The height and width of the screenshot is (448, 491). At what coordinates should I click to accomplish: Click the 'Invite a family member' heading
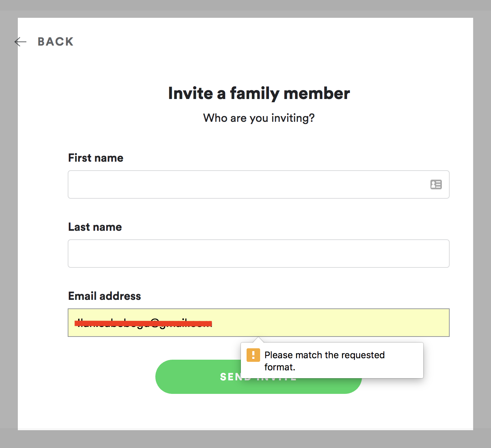tap(259, 93)
